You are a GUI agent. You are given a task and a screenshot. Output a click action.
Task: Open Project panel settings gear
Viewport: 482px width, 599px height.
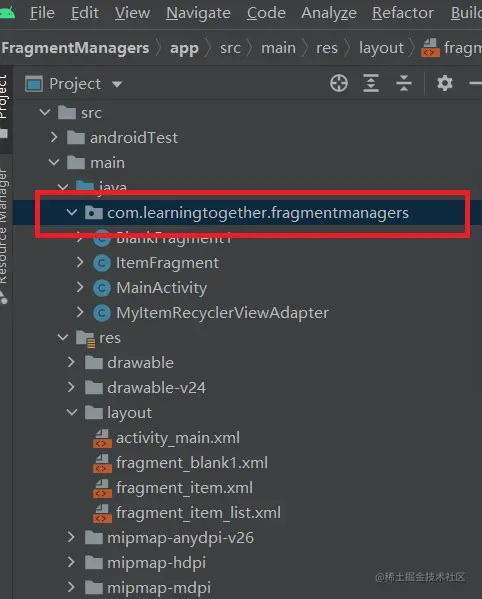pyautogui.click(x=445, y=83)
